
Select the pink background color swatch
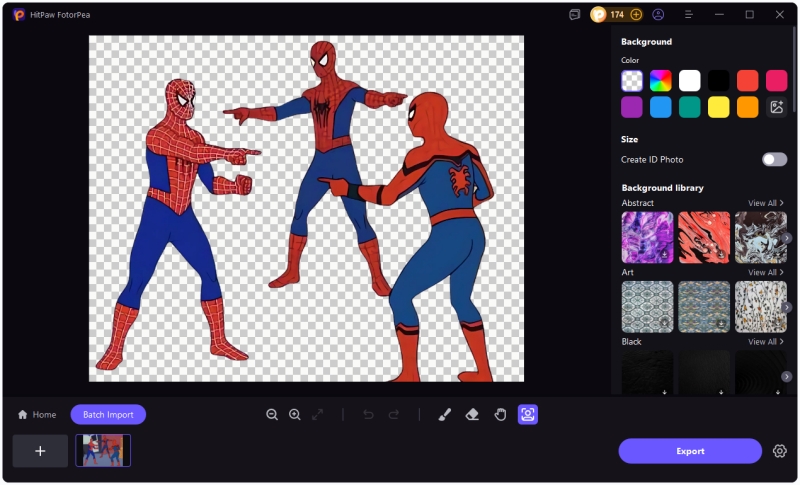(x=777, y=81)
